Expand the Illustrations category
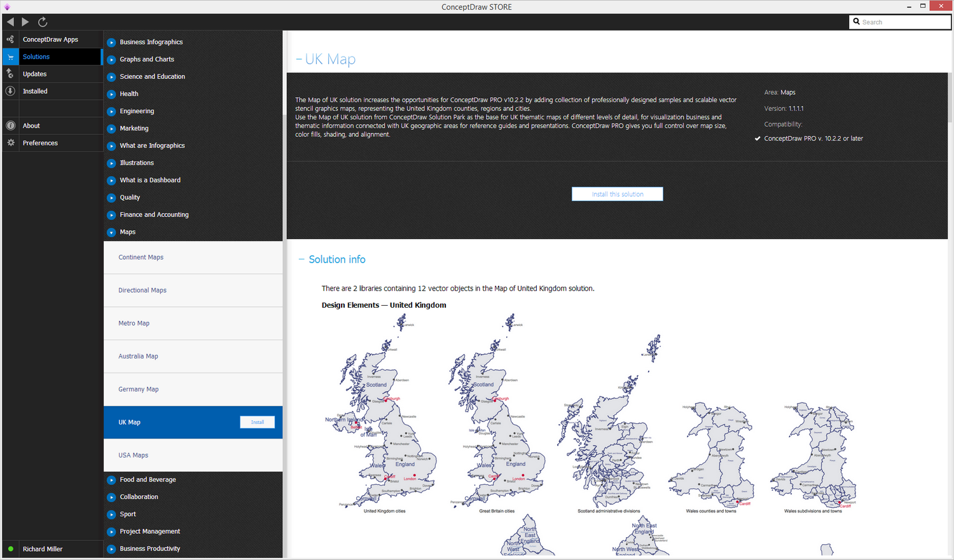The width and height of the screenshot is (954, 560). tap(111, 163)
